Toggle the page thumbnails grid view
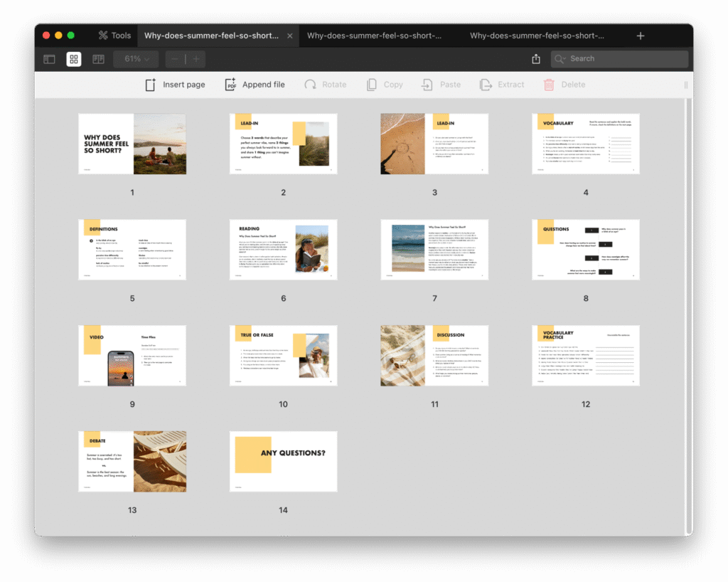This screenshot has width=728, height=582. tap(74, 59)
